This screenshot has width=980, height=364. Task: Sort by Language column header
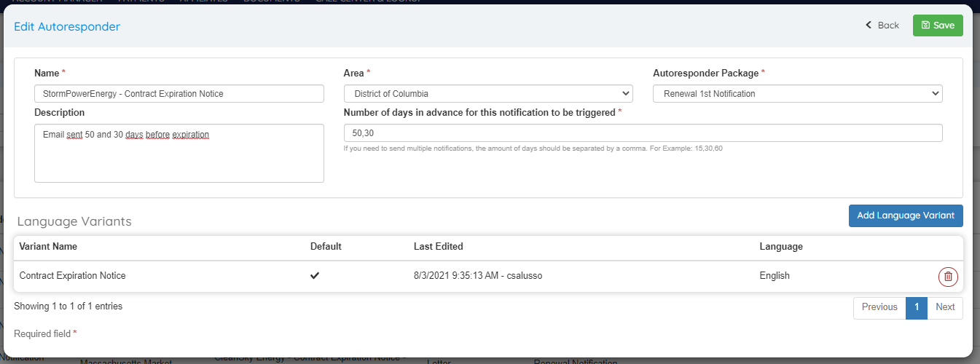pos(781,247)
